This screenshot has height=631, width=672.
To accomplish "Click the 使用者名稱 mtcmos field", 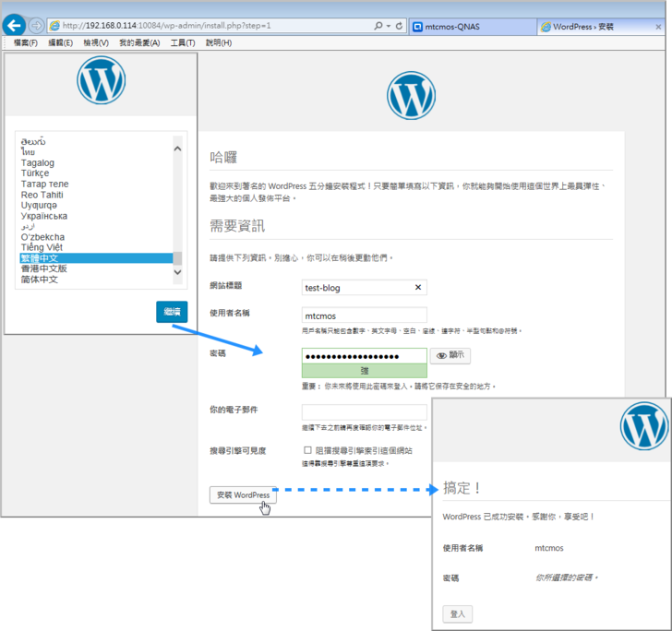I will 364,315.
